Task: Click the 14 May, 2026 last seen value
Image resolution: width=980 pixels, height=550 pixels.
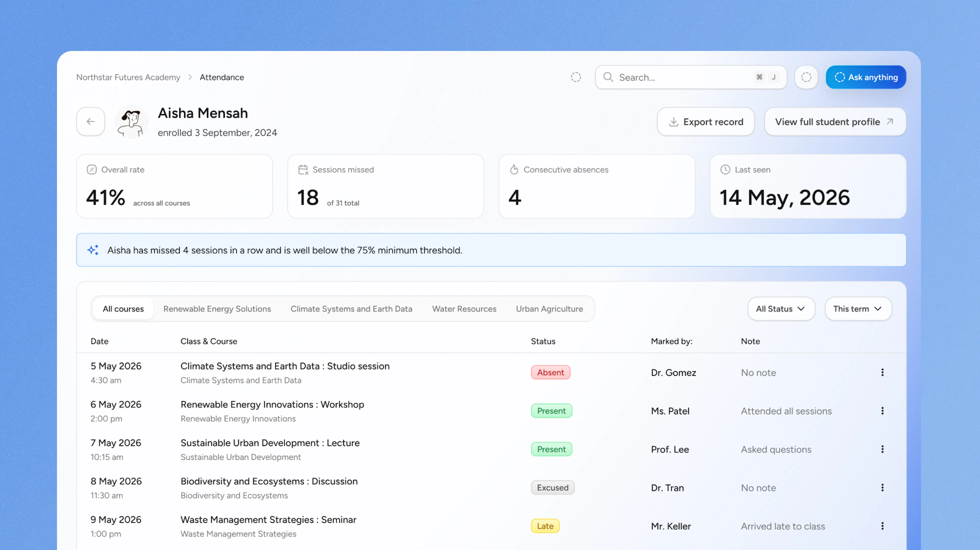Action: pyautogui.click(x=785, y=198)
